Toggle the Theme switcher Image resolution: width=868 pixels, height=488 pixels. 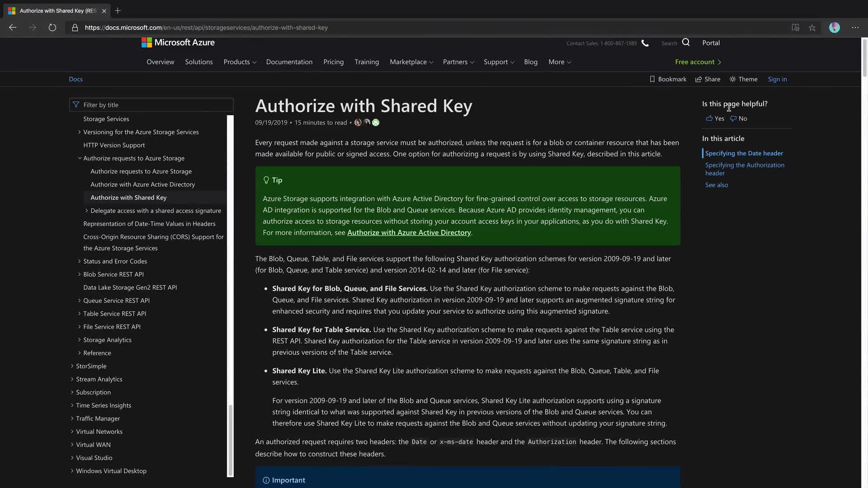click(743, 79)
